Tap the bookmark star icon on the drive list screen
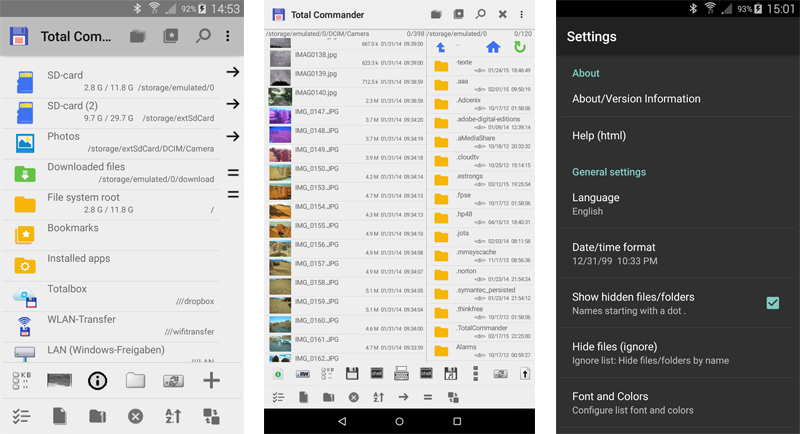Viewport: 800px width, 434px height. [x=170, y=36]
